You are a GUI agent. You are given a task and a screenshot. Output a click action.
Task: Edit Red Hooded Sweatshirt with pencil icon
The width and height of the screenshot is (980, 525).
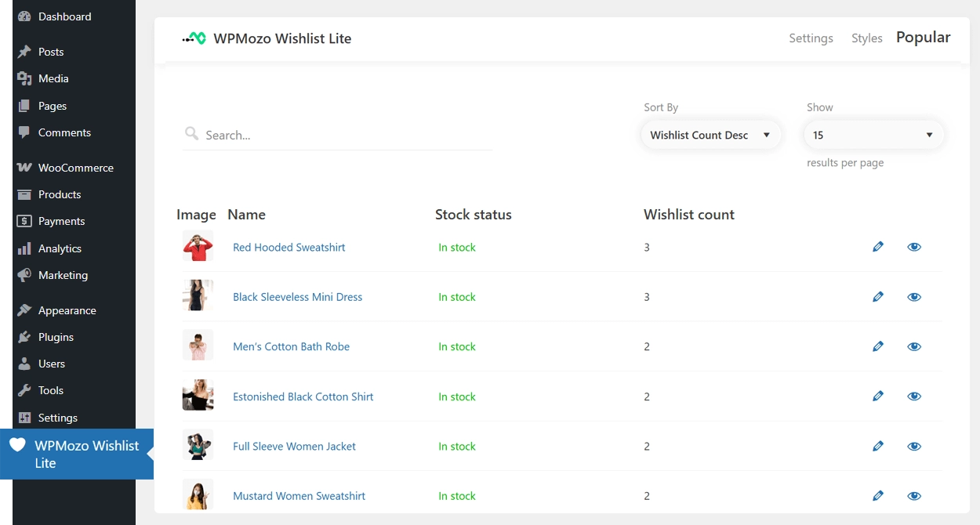tap(878, 247)
